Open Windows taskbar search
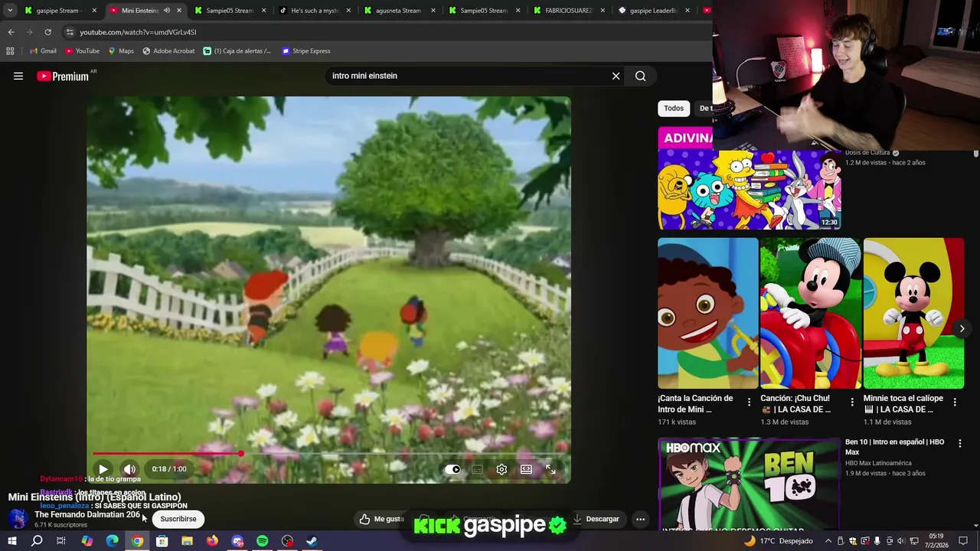Viewport: 980px width, 551px height. click(x=37, y=541)
